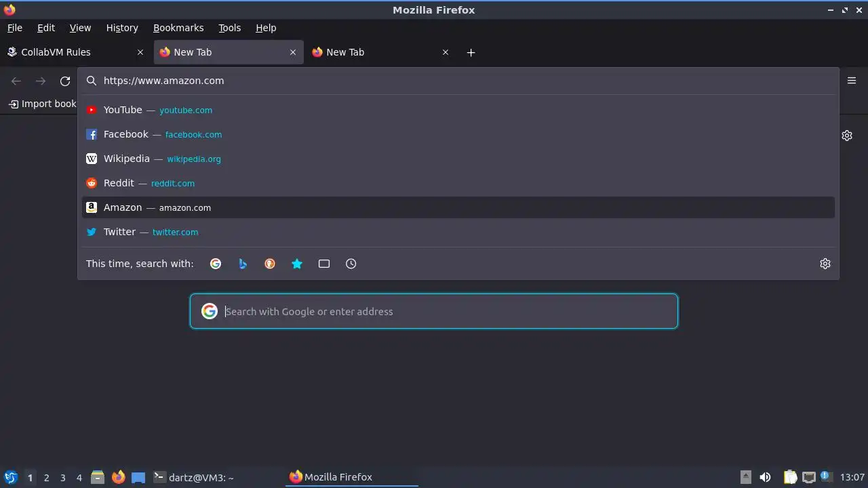This screenshot has height=488, width=868.
Task: Open the network connection tray icon
Action: tap(808, 477)
